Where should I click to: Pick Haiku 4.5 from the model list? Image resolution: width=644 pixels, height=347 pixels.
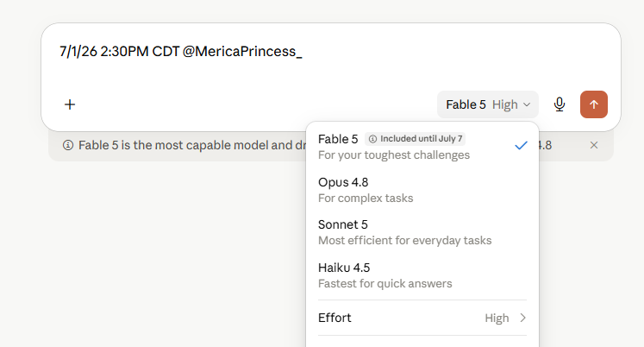422,275
